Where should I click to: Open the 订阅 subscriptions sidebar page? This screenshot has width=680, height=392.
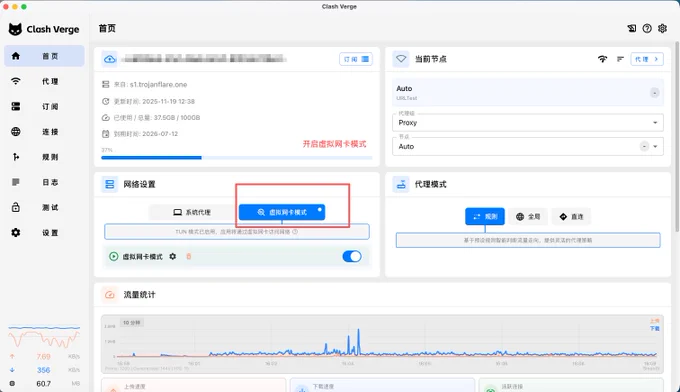[x=44, y=106]
